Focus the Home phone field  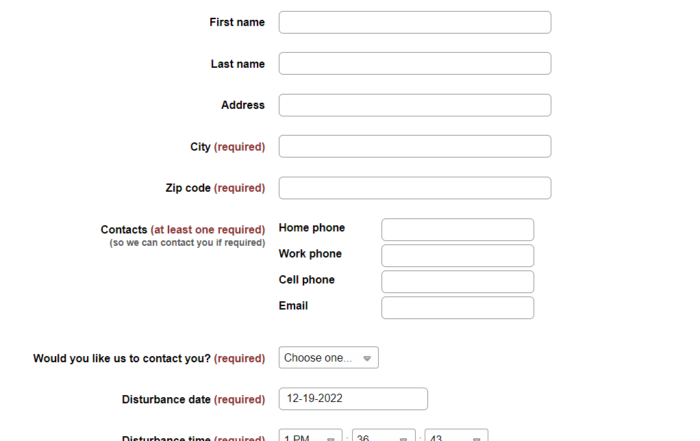[457, 230]
